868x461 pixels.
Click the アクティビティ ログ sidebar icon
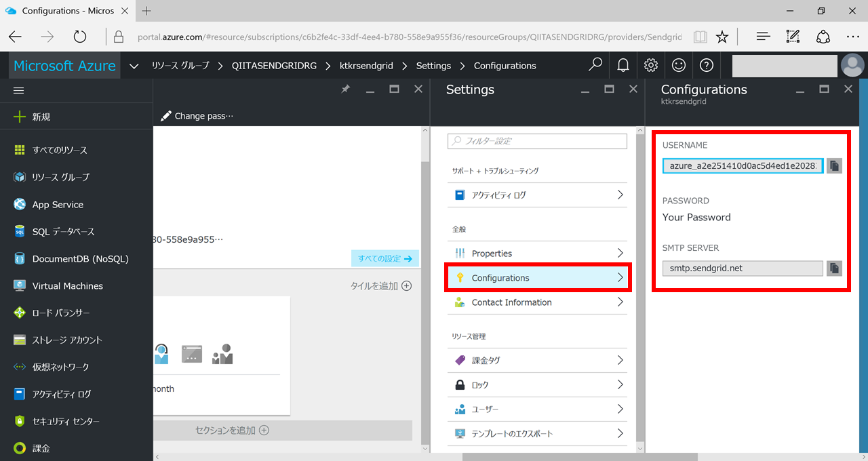20,394
